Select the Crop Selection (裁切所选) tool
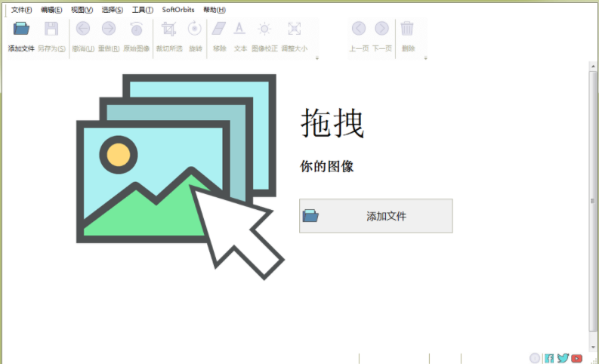Image resolution: width=599 pixels, height=364 pixels. (x=169, y=29)
